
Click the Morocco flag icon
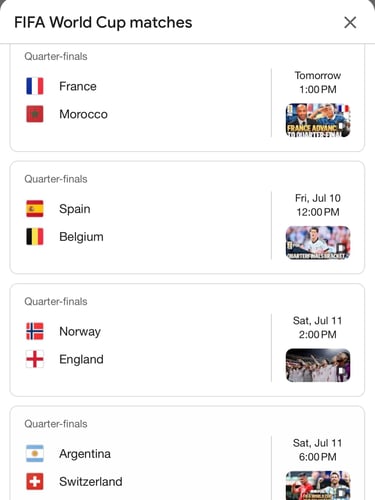click(x=35, y=114)
